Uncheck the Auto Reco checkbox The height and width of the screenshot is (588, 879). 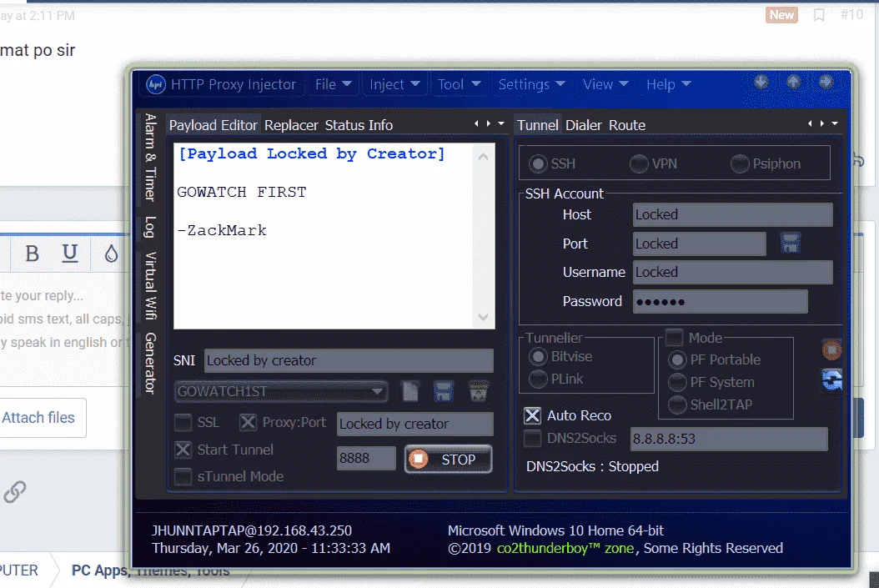point(533,415)
